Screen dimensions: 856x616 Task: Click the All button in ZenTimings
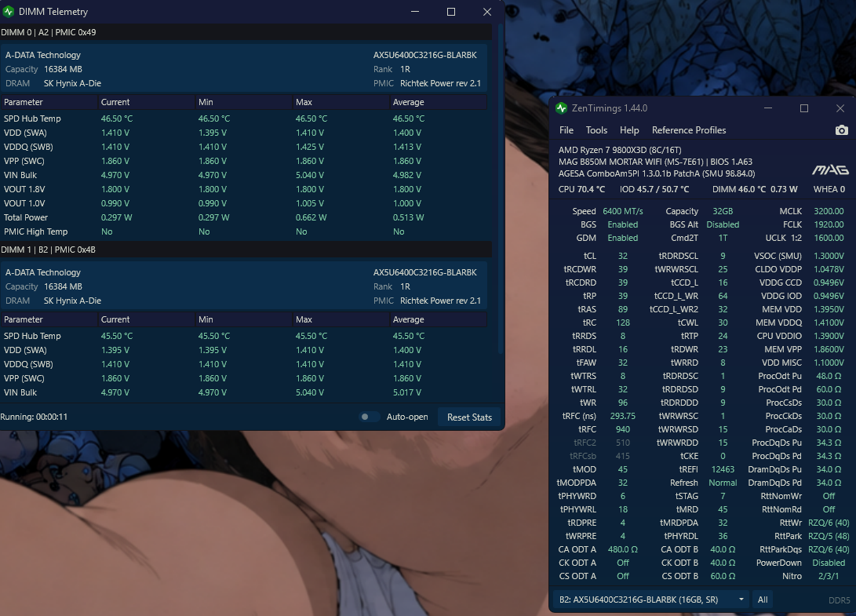tap(763, 600)
